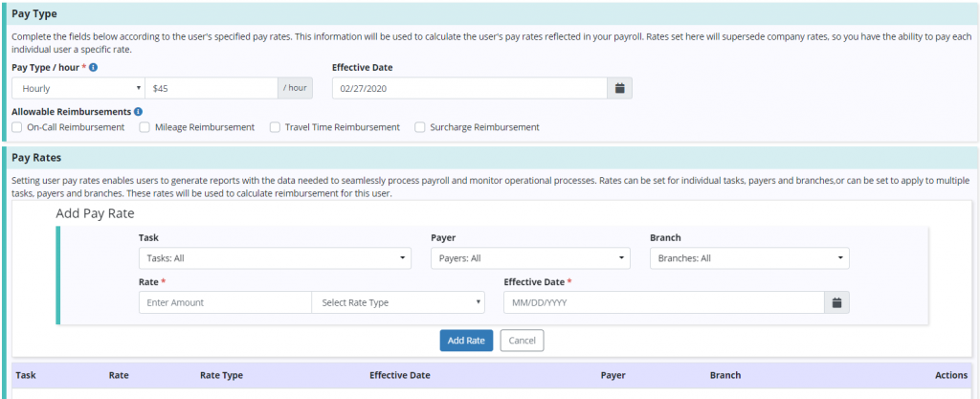The height and width of the screenshot is (399, 980).
Task: Open calendar for Pay Rate Effective Date
Action: (x=836, y=302)
